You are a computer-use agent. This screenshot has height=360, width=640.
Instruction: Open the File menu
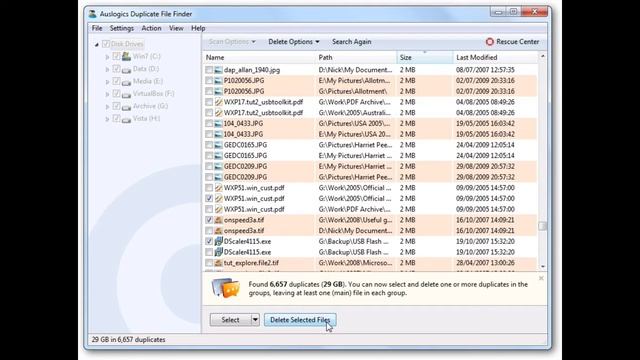(97, 28)
